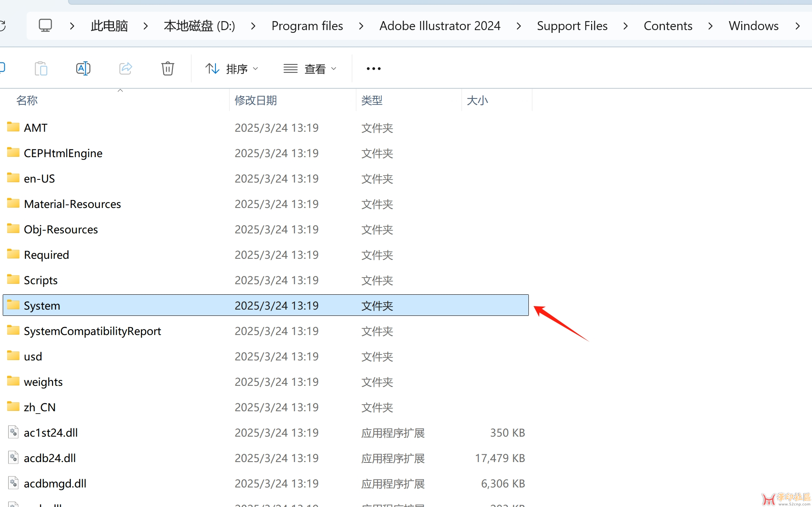The width and height of the screenshot is (812, 507).
Task: Click the delete trash bin icon
Action: pyautogui.click(x=168, y=69)
